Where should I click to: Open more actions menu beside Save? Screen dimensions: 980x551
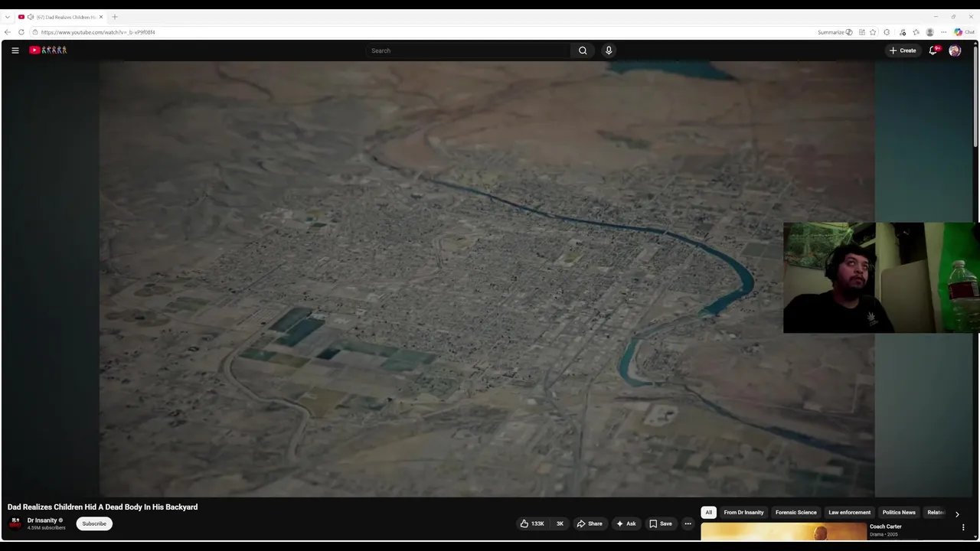(688, 523)
